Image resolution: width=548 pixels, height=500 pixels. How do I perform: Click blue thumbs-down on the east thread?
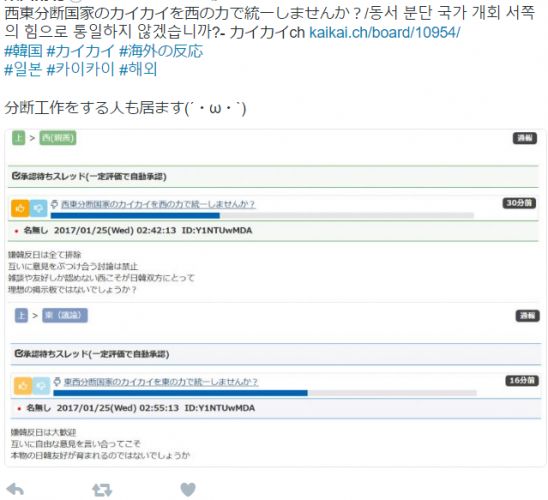click(x=41, y=386)
